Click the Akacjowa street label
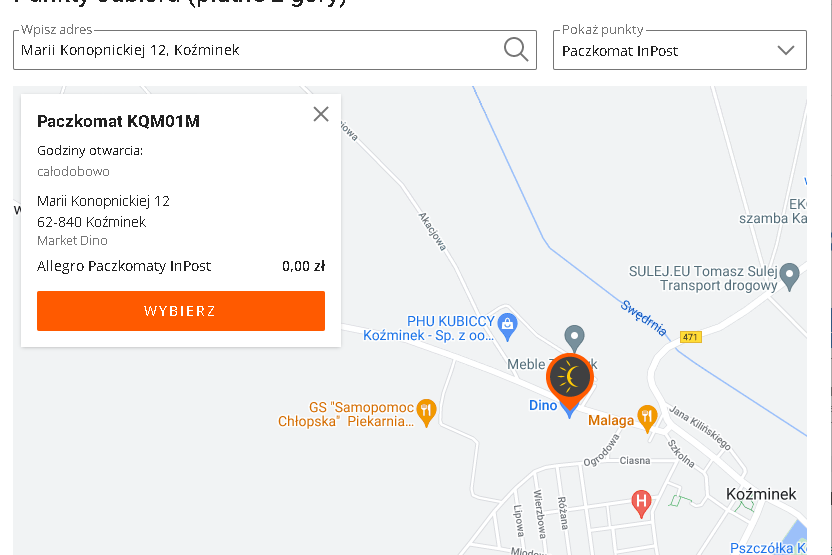Viewport: 832px width, 555px height. click(x=432, y=231)
